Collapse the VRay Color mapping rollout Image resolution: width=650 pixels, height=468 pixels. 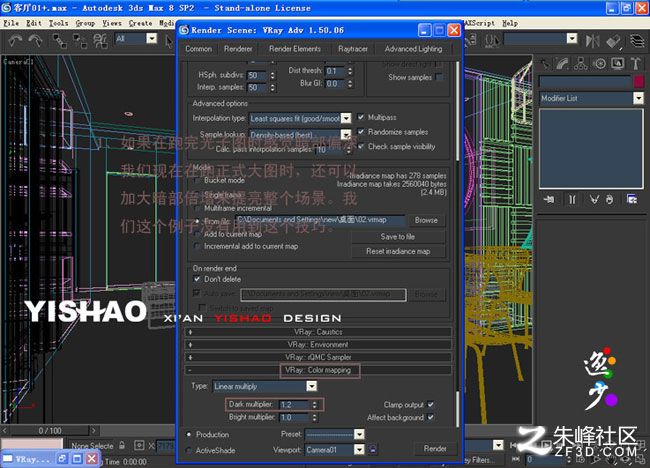pyautogui.click(x=318, y=370)
